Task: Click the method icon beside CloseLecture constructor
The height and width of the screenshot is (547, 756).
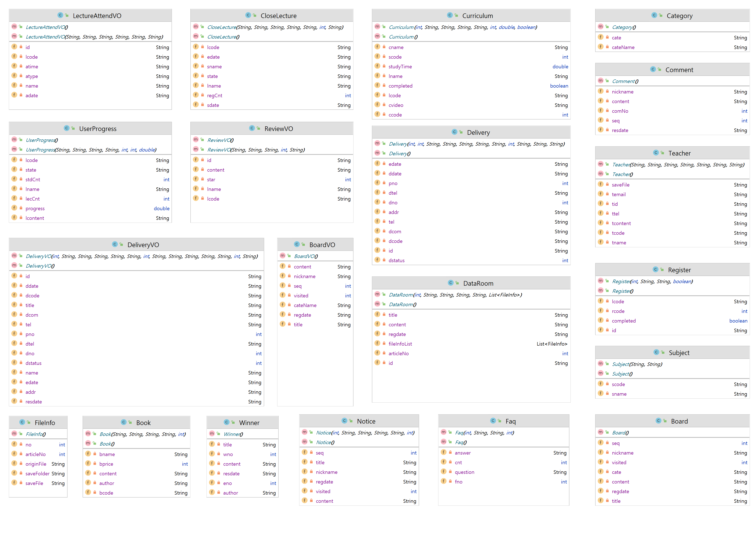Action: 196,27
